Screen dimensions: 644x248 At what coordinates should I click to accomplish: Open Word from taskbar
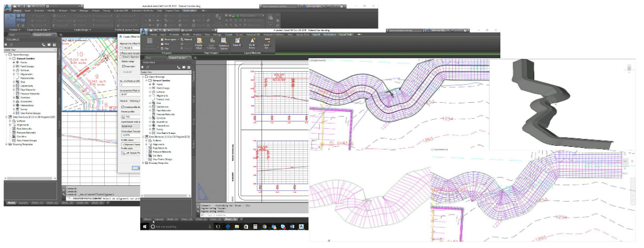pos(292,227)
